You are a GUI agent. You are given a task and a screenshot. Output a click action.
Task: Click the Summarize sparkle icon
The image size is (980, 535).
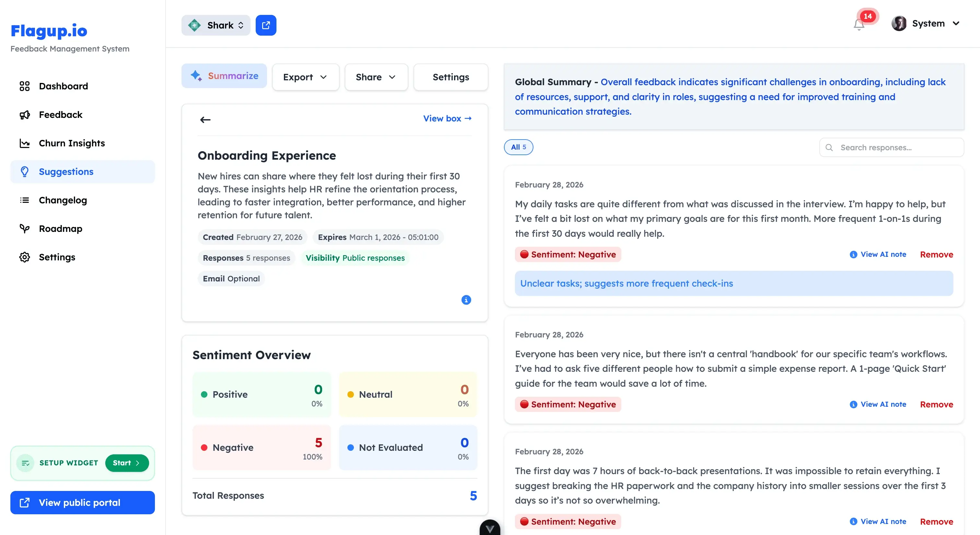196,76
